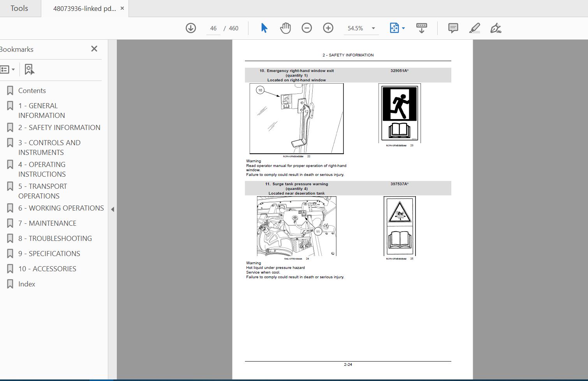Zoom in with the plus button
The image size is (588, 381).
(x=328, y=28)
